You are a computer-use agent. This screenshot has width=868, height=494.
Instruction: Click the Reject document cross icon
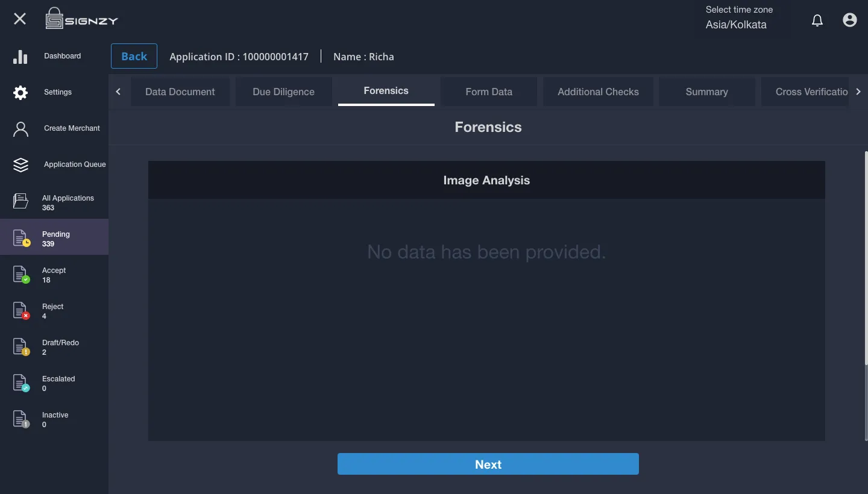click(x=22, y=310)
